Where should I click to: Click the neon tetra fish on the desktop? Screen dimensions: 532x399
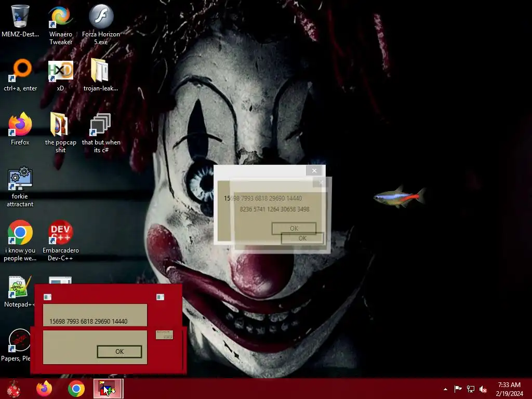coord(400,196)
